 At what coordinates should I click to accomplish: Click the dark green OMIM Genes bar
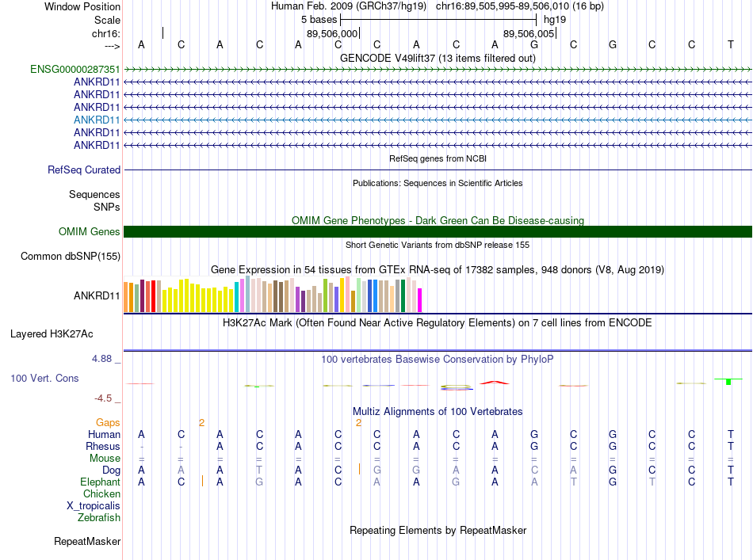pyautogui.click(x=438, y=232)
